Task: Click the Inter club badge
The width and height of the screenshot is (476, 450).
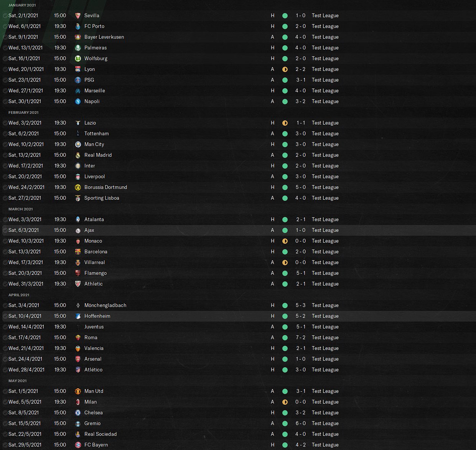Action: (78, 166)
